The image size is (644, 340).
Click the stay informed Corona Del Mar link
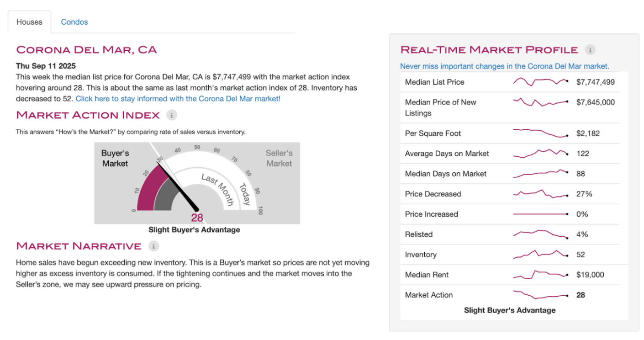pyautogui.click(x=178, y=98)
